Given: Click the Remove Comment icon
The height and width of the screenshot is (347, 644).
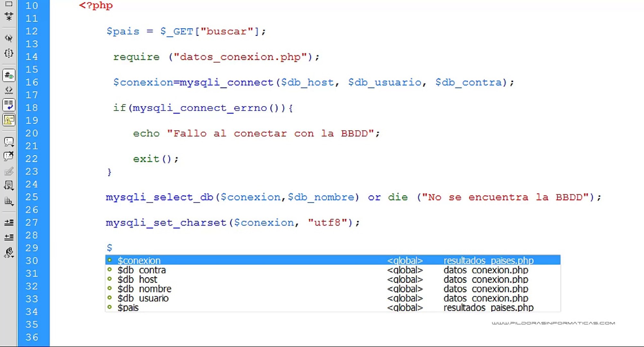Looking at the screenshot, I should (9, 156).
